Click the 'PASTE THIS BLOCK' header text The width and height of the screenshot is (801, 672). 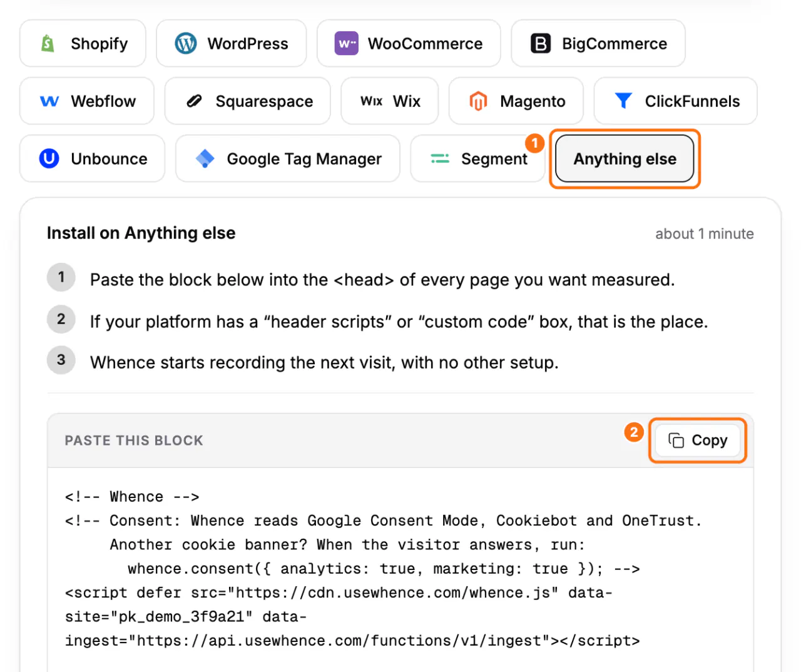coord(134,440)
